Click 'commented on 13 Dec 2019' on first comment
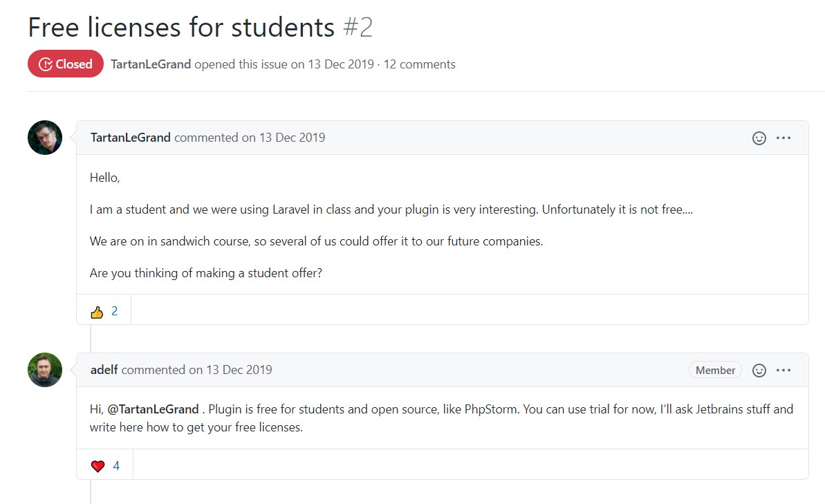Image resolution: width=825 pixels, height=504 pixels. coord(250,138)
